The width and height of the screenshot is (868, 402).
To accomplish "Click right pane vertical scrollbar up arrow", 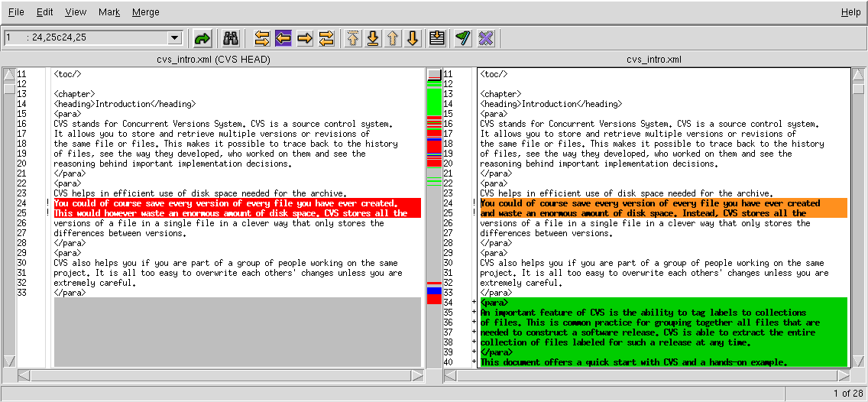I will pos(858,74).
